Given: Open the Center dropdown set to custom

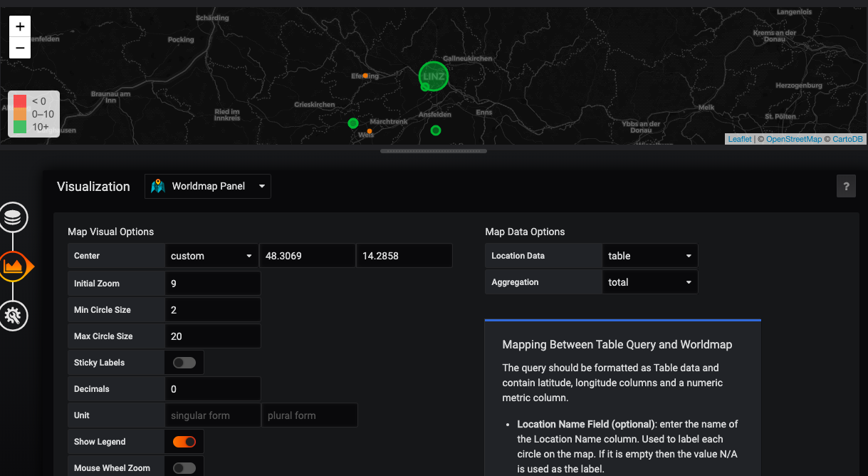Looking at the screenshot, I should click(x=211, y=256).
